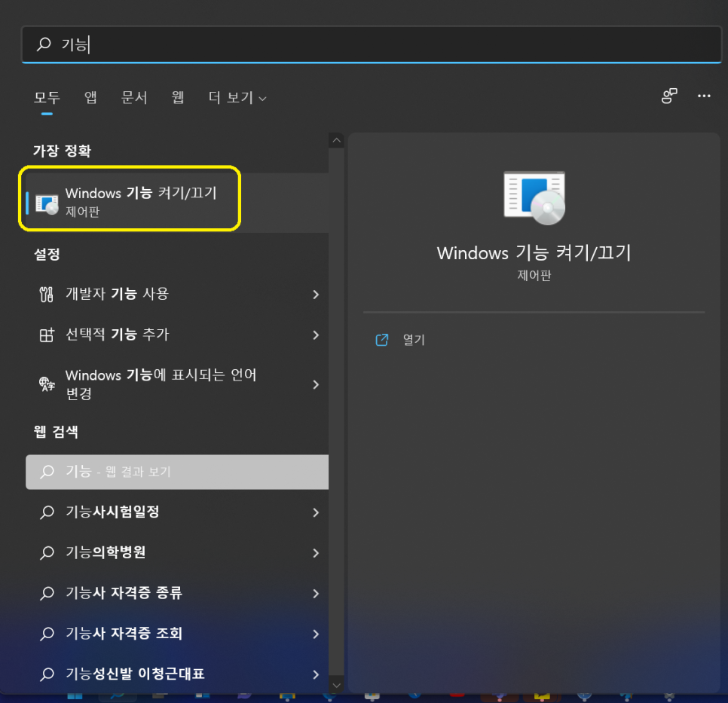Open 선택적 기능 추가 setting

tap(177, 335)
